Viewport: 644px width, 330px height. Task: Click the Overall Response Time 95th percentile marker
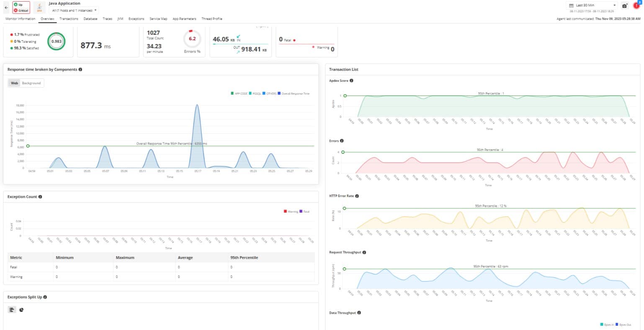pos(28,146)
